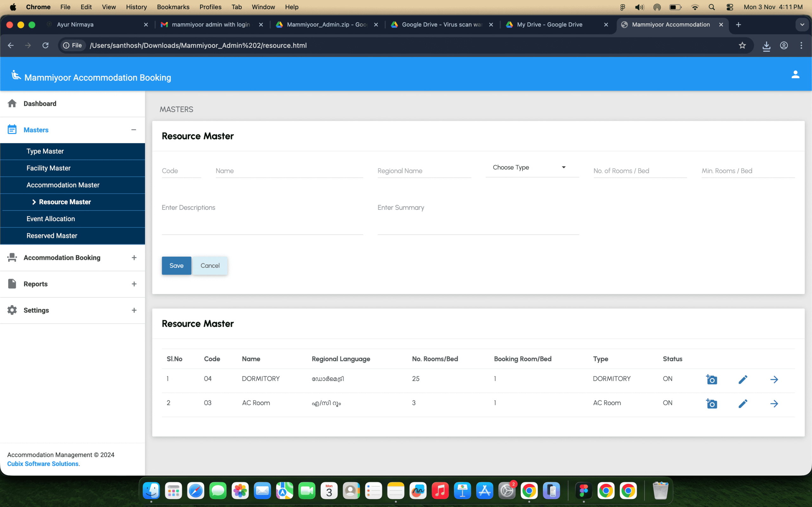812x507 pixels.
Task: Click the Cancel button
Action: [210, 266]
